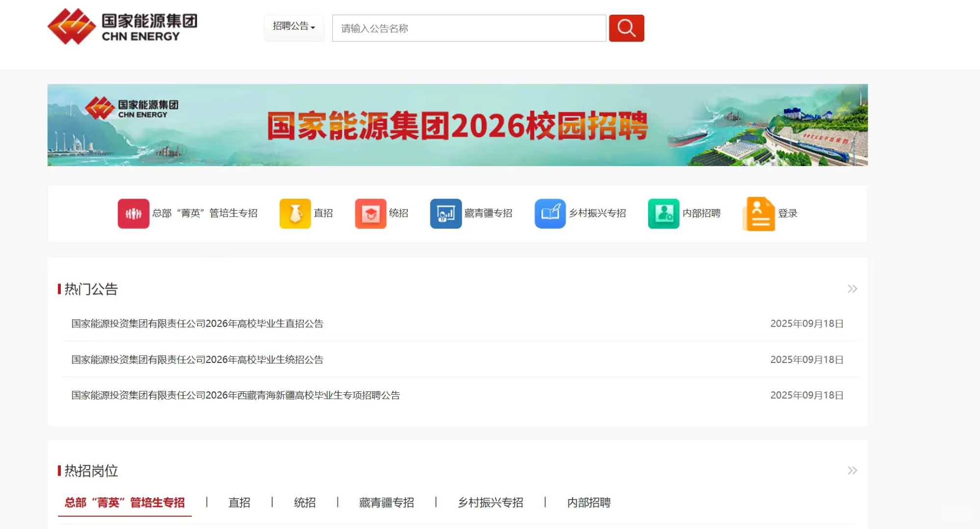Click the 2026校园招聘 banner image

click(457, 125)
